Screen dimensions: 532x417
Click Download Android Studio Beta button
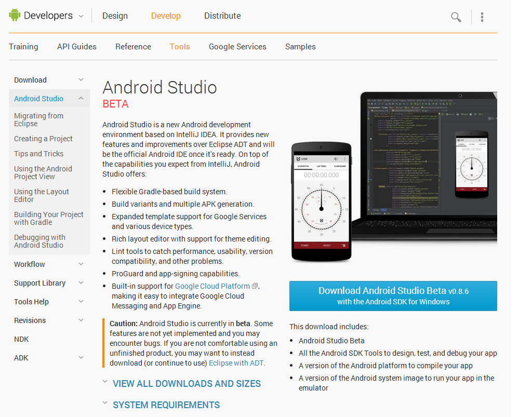pyautogui.click(x=393, y=295)
